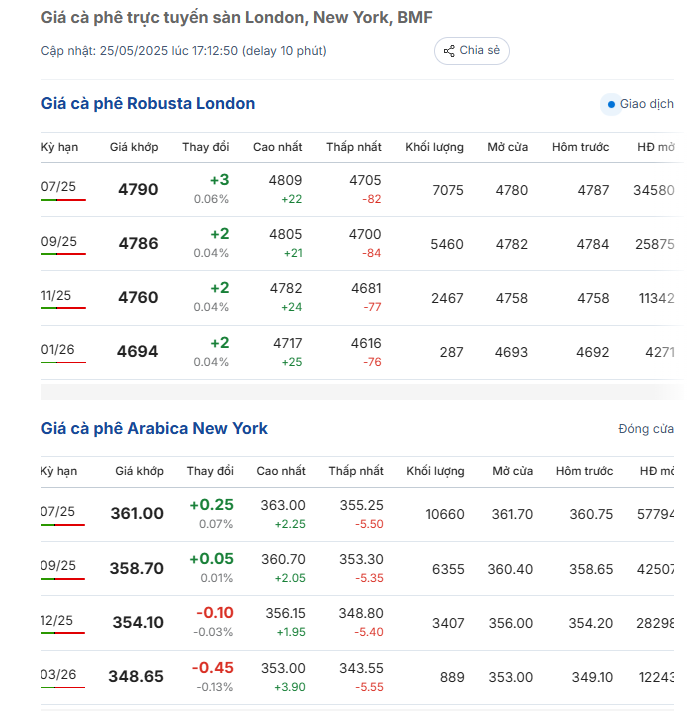Click the -0.45 change value

tap(213, 668)
